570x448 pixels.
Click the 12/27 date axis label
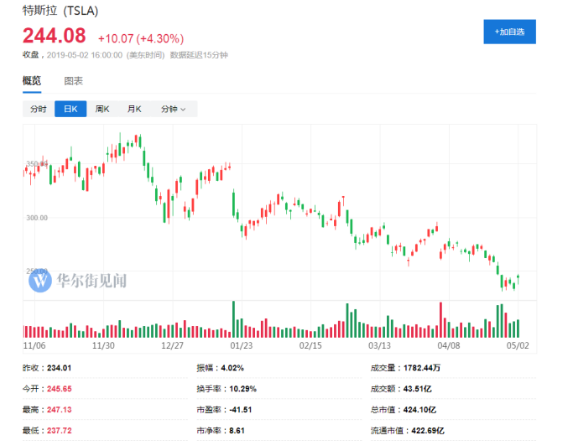tap(172, 345)
